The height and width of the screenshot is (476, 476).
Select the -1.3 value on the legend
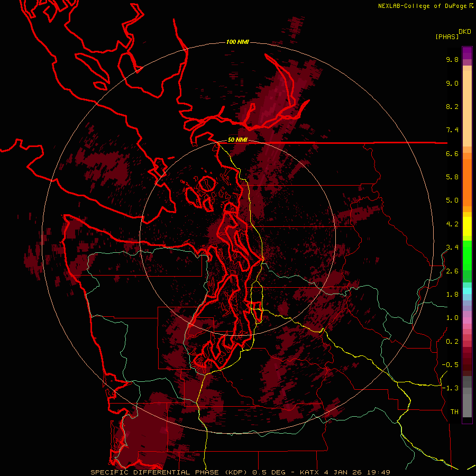[x=450, y=388]
